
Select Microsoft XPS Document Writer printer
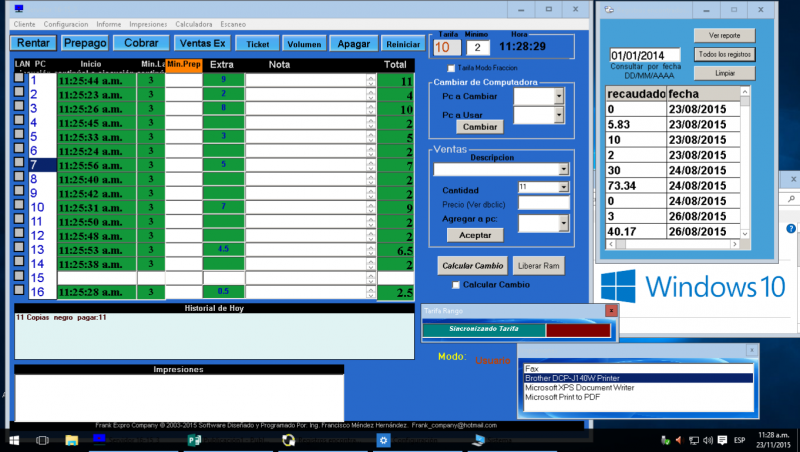coord(638,388)
